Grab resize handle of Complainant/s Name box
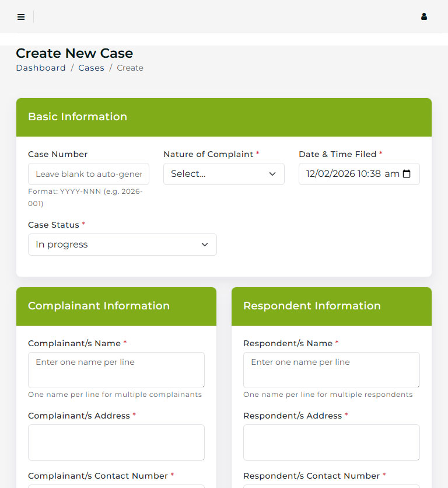The image size is (448, 488). coord(202,385)
